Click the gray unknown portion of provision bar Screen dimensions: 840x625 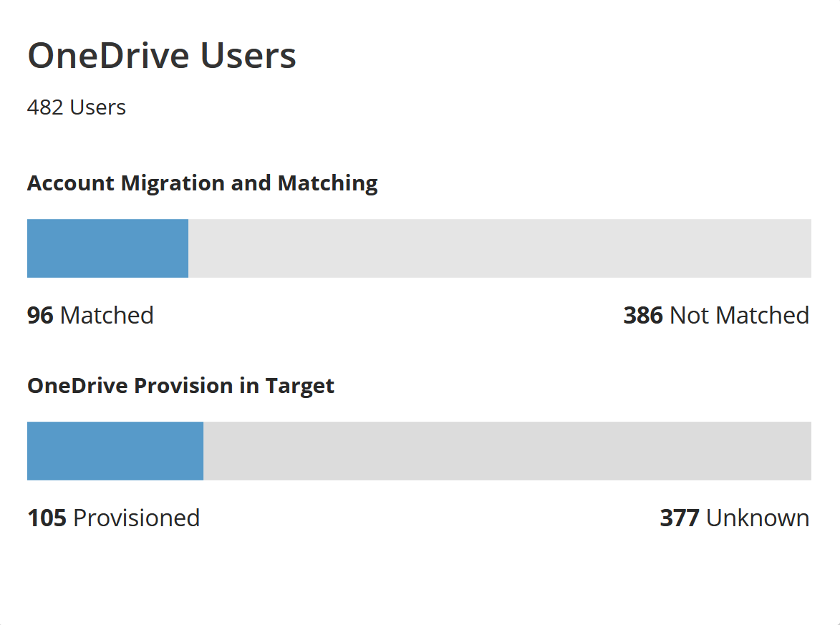pos(507,451)
